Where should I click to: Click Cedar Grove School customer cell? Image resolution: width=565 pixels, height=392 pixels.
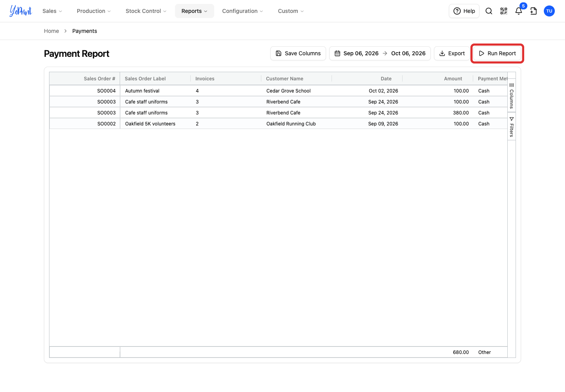(297, 91)
